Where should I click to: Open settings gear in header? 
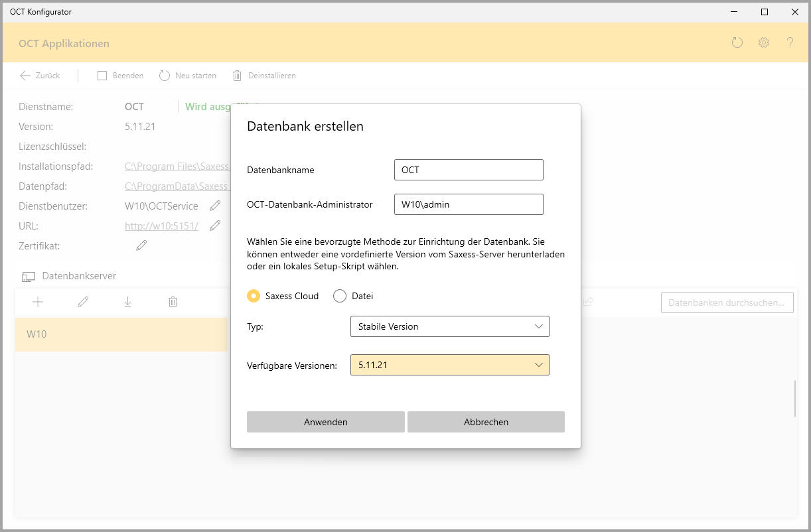tap(764, 43)
